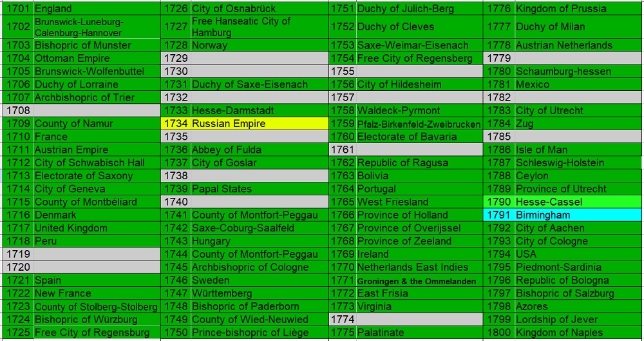This screenshot has width=644, height=341.
Task: Click the Württemberg cell
Action: click(260, 293)
